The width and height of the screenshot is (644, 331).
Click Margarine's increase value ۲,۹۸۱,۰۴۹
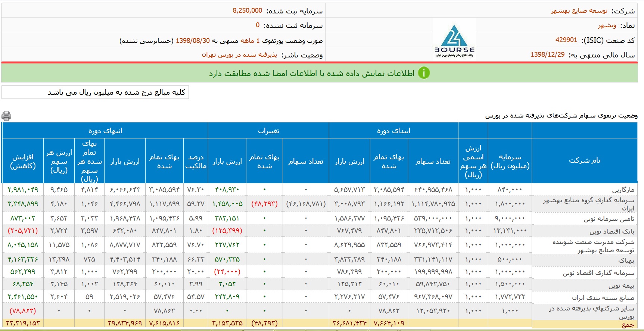coord(23,190)
